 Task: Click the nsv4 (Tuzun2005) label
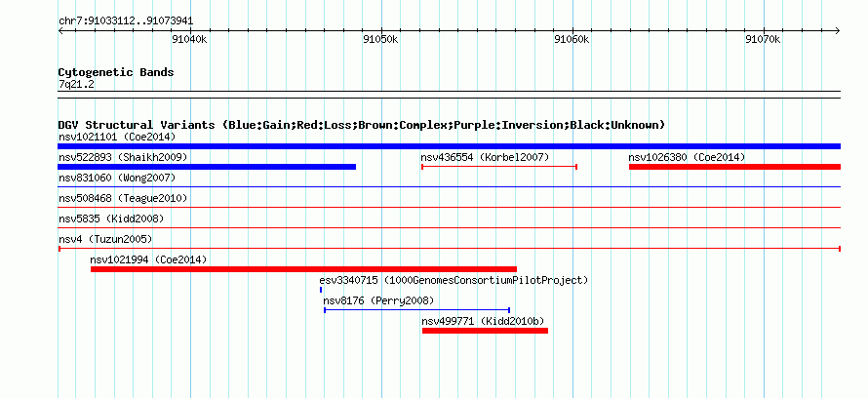click(x=105, y=239)
